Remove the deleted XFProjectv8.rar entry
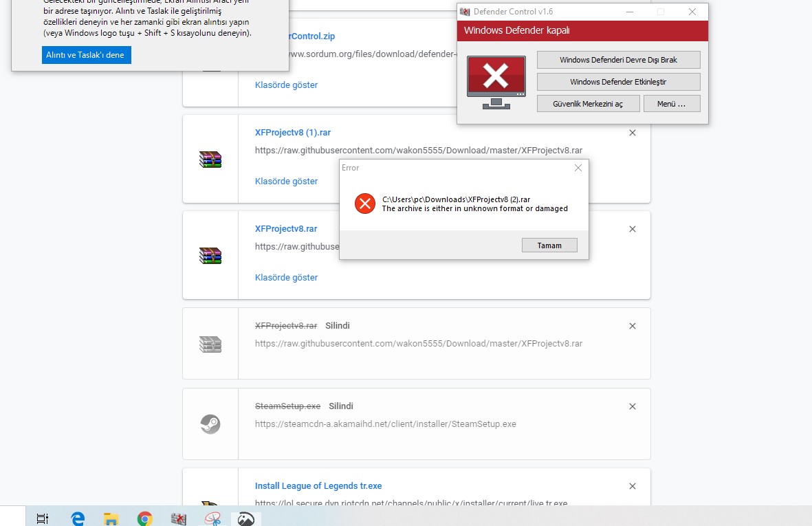 [x=633, y=326]
